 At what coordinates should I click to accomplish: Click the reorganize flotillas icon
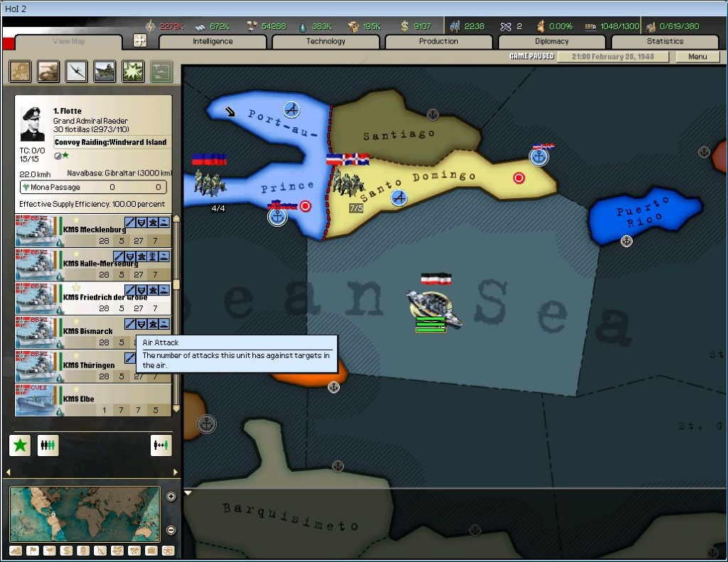point(48,445)
